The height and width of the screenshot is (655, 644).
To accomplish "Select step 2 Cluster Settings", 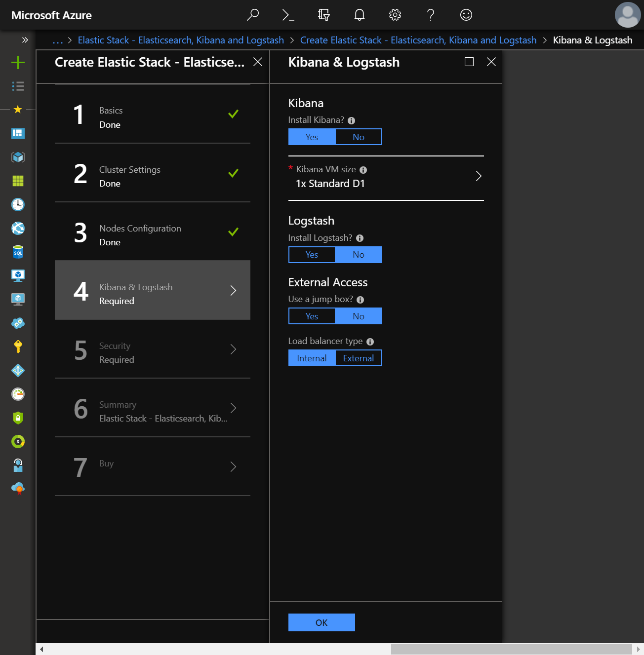I will click(x=153, y=176).
